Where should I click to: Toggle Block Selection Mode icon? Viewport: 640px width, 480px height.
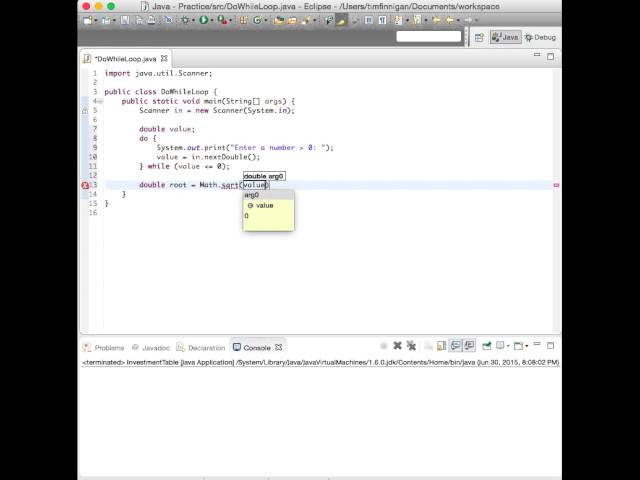(369, 20)
